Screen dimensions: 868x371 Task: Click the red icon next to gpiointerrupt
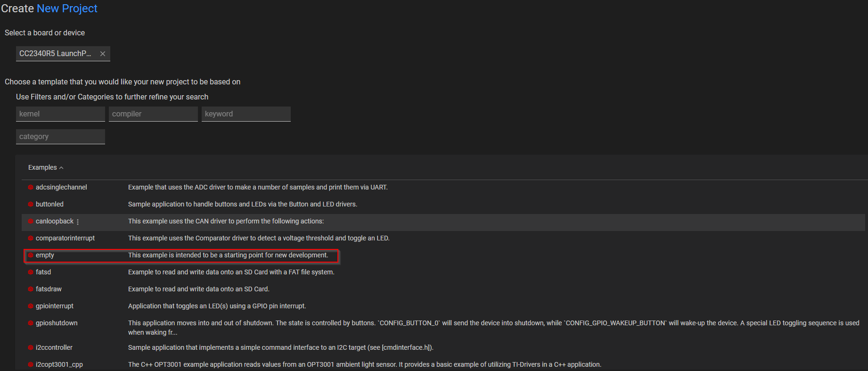(x=31, y=306)
